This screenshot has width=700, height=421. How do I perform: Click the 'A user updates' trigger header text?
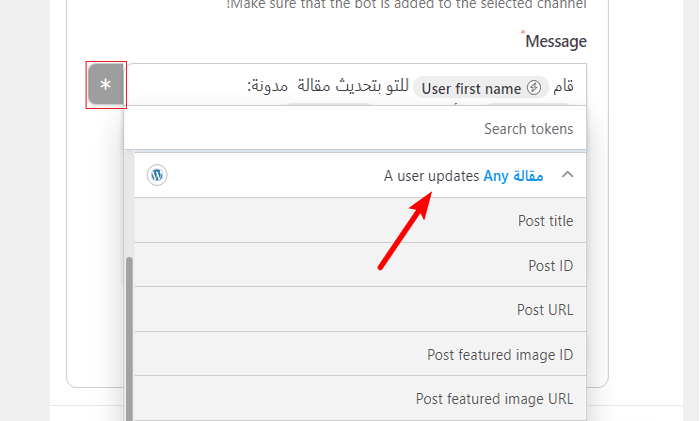[x=432, y=175]
